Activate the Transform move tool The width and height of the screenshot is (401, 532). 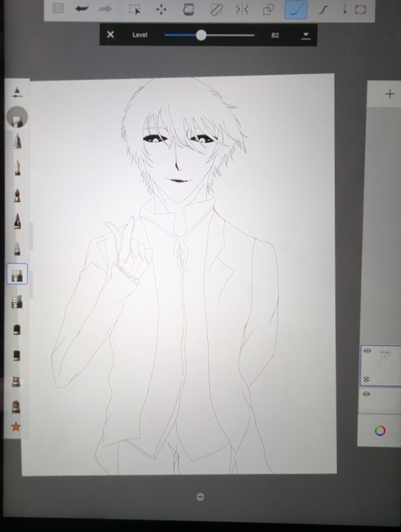161,10
